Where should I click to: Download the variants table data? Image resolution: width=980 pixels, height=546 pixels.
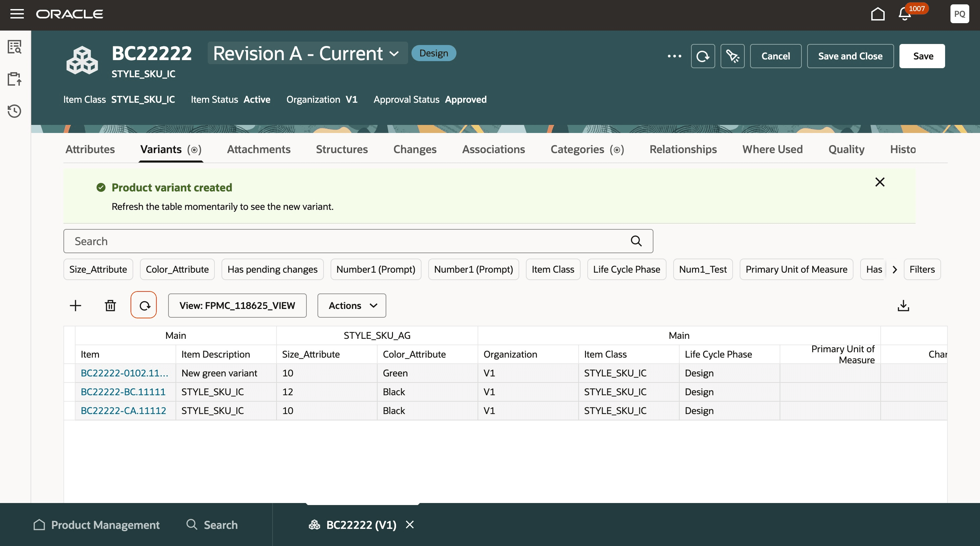point(903,305)
